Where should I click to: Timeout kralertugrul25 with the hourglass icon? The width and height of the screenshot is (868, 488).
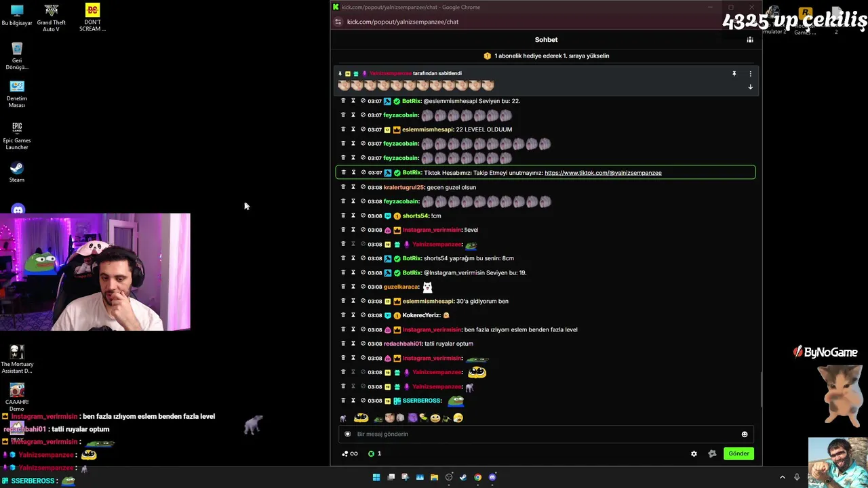(x=353, y=187)
